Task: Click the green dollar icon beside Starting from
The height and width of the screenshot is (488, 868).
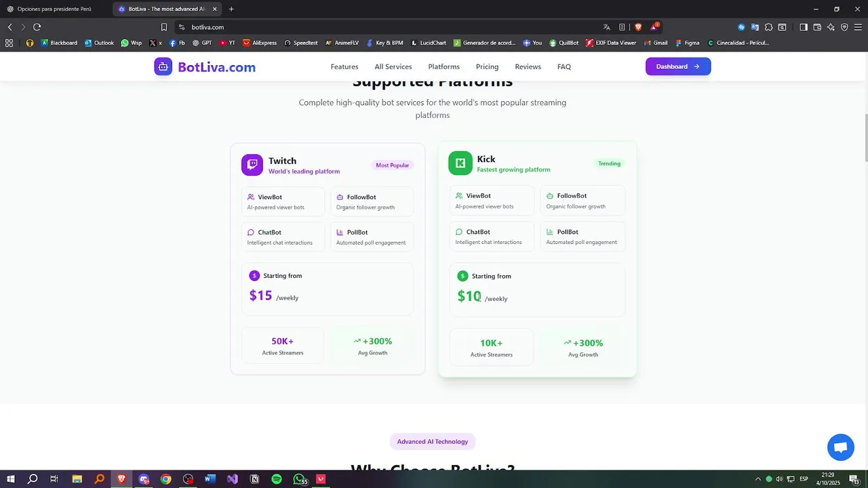Action: pyautogui.click(x=462, y=276)
